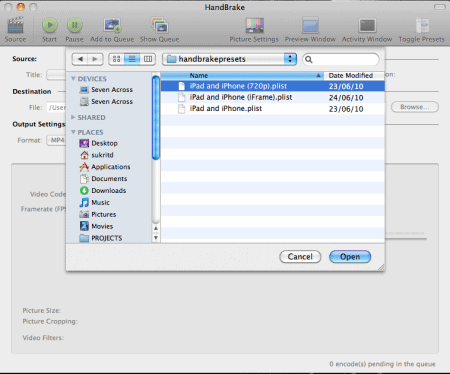Select iPad and iPhone.plist file
The image size is (450, 374).
pyautogui.click(x=273, y=109)
